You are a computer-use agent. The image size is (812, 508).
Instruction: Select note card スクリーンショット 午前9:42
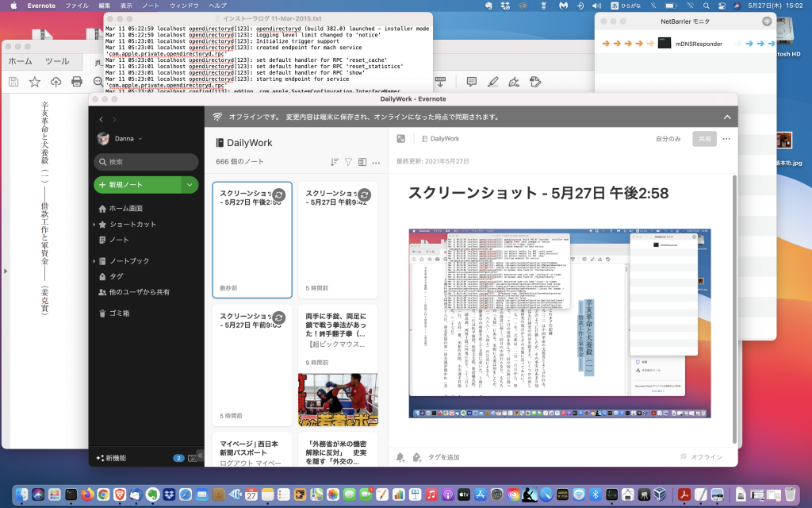click(338, 240)
